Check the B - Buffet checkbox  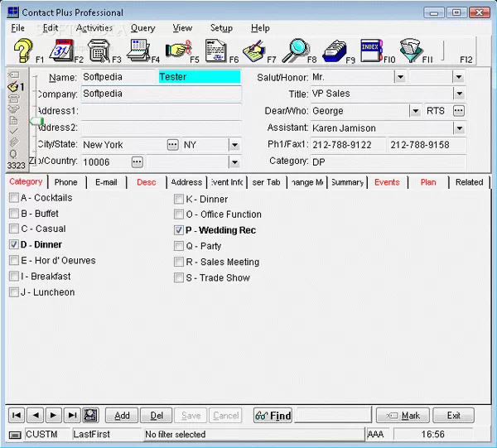pyautogui.click(x=14, y=214)
